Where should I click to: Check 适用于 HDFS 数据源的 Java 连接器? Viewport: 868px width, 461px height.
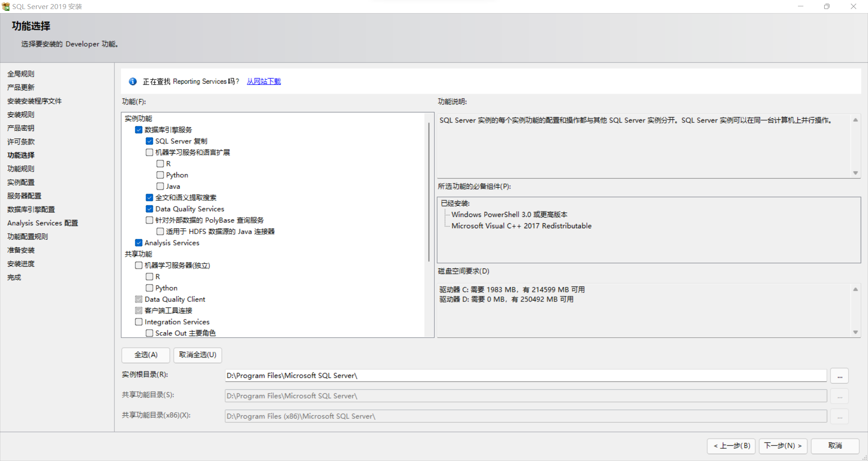click(160, 231)
